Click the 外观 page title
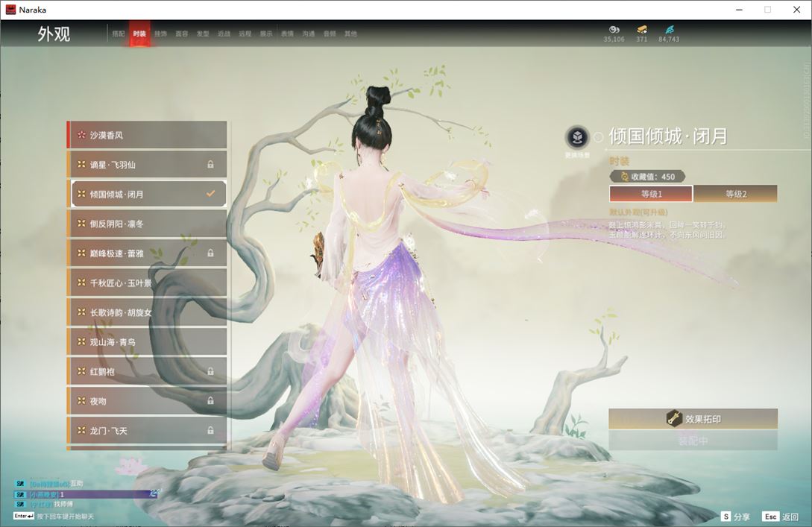This screenshot has height=527, width=812. (54, 34)
